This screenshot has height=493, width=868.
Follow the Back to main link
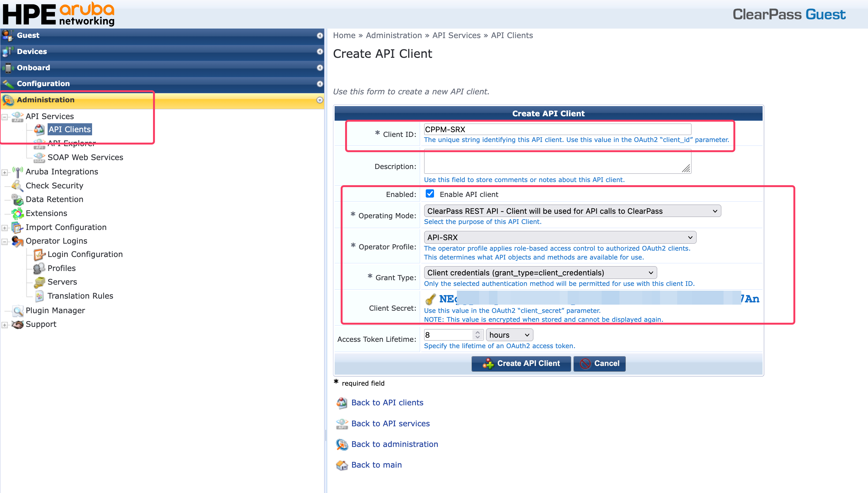376,465
